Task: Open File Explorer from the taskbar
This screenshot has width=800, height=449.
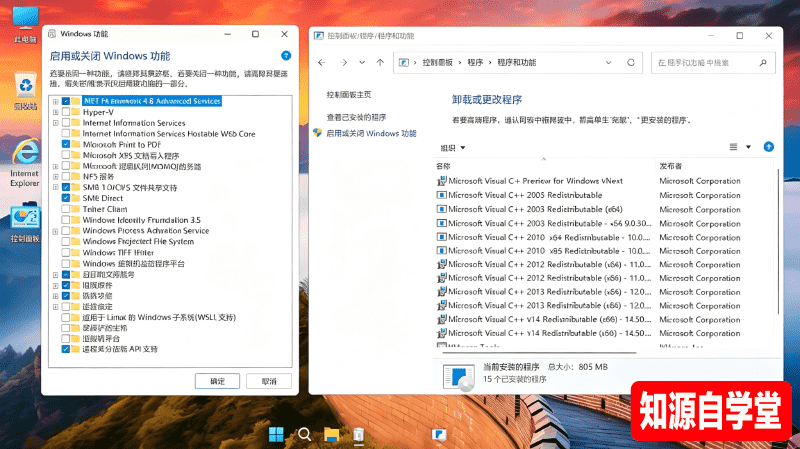Action: pyautogui.click(x=331, y=434)
